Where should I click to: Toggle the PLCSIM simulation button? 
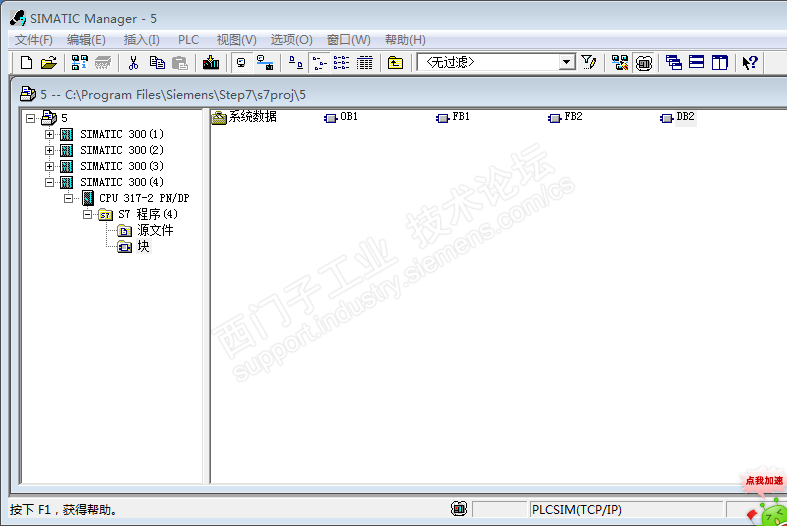[x=643, y=63]
